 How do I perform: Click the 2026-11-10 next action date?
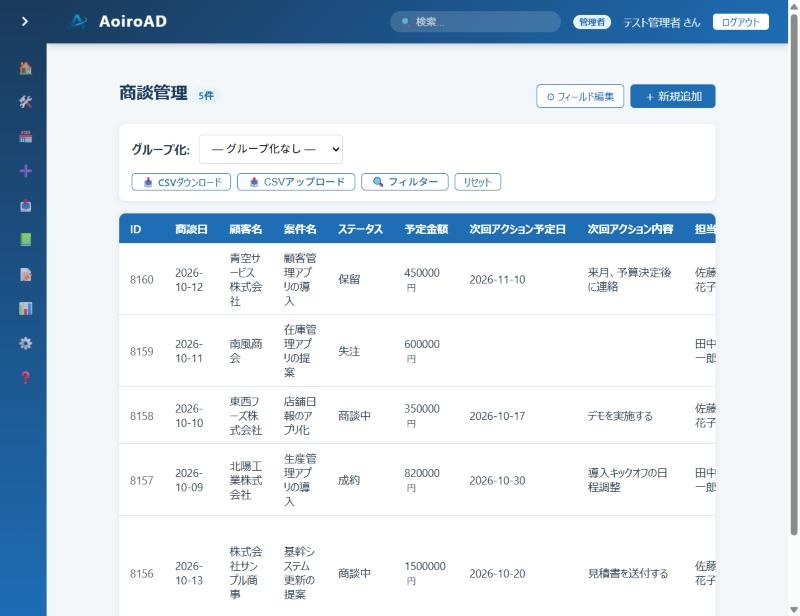497,280
